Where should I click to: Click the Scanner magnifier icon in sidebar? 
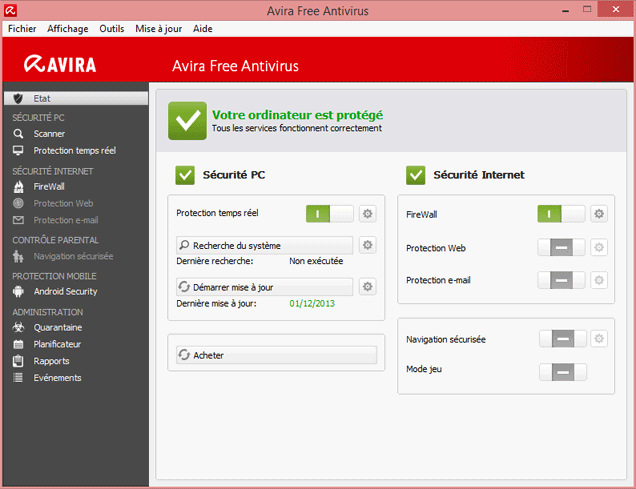pyautogui.click(x=18, y=133)
